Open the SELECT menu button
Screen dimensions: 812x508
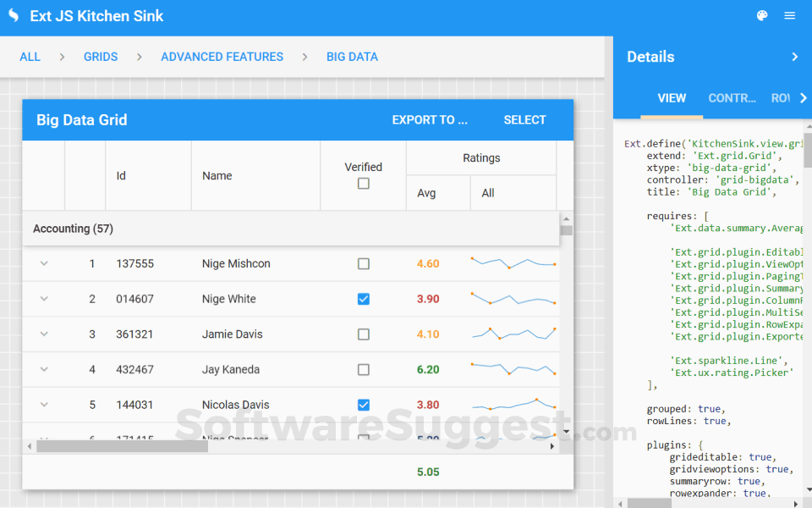[524, 119]
